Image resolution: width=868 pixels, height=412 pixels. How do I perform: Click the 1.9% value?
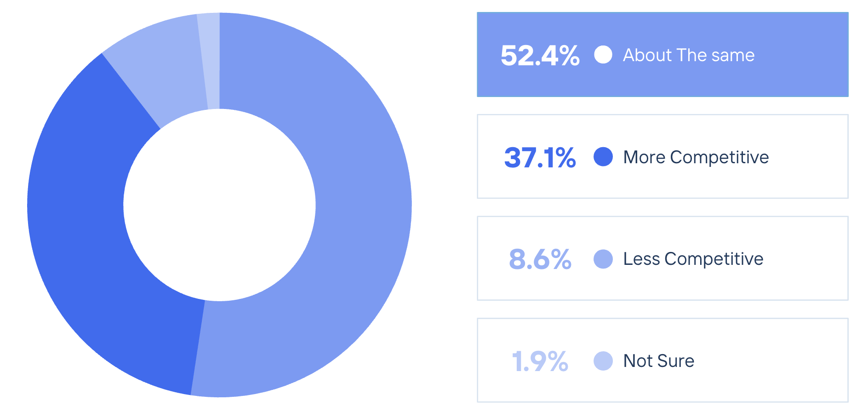pyautogui.click(x=540, y=361)
